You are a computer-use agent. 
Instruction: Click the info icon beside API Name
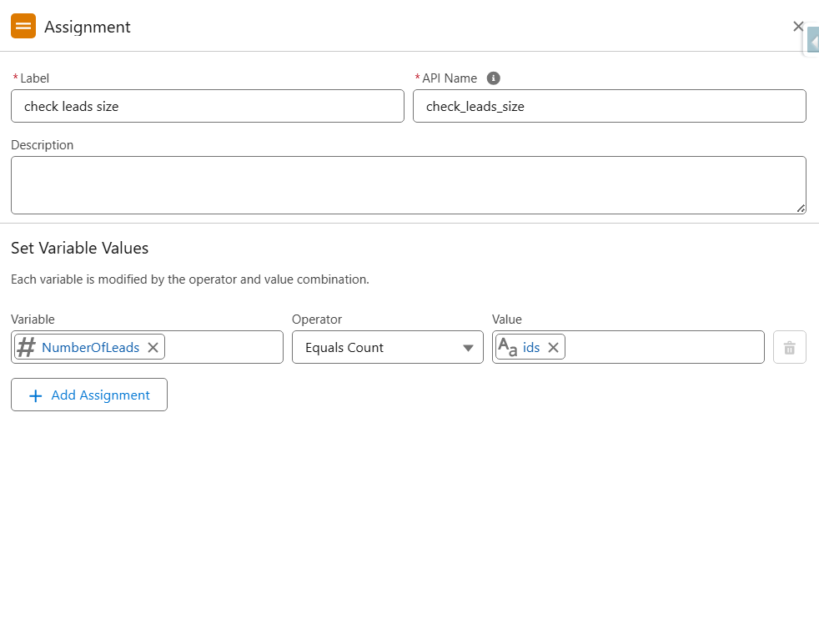[493, 78]
